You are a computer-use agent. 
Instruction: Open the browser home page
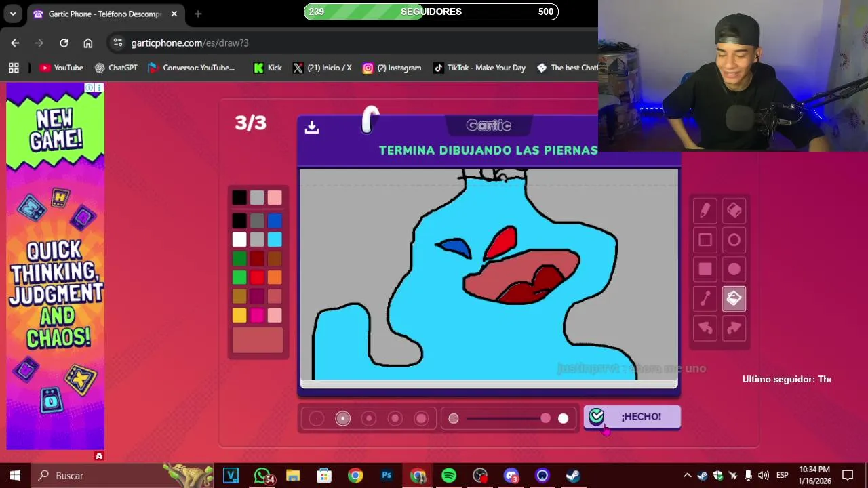pos(88,43)
